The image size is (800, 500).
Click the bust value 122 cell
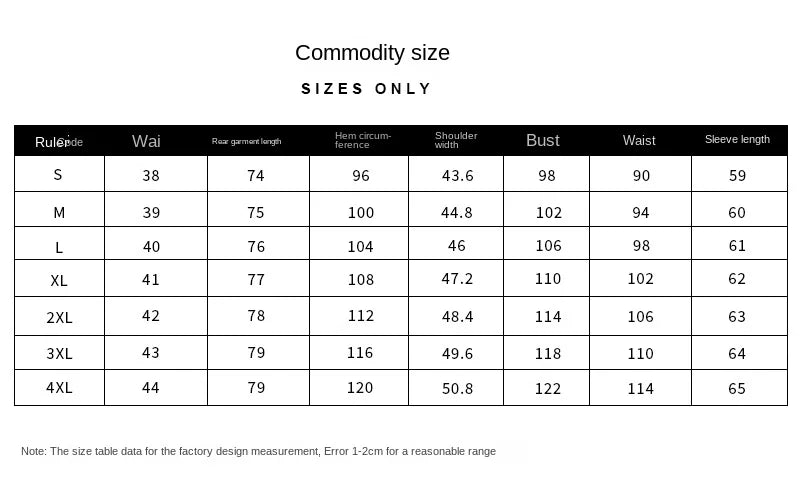pyautogui.click(x=547, y=389)
